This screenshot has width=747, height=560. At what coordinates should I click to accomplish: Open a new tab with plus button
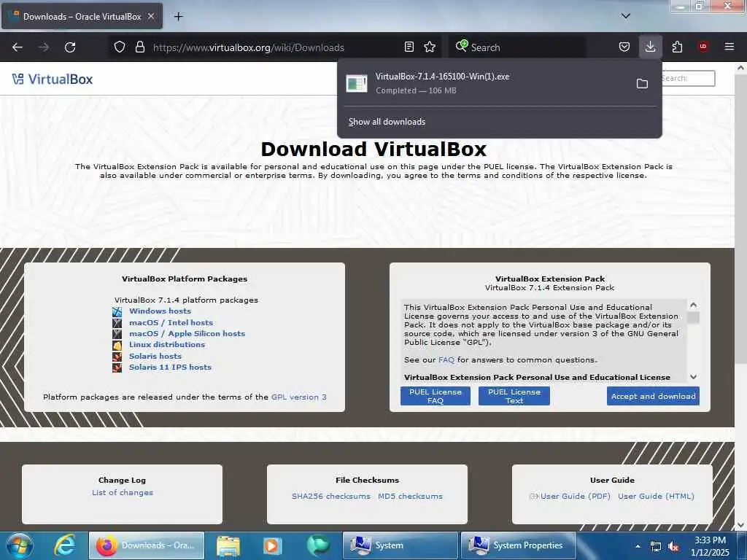178,17
